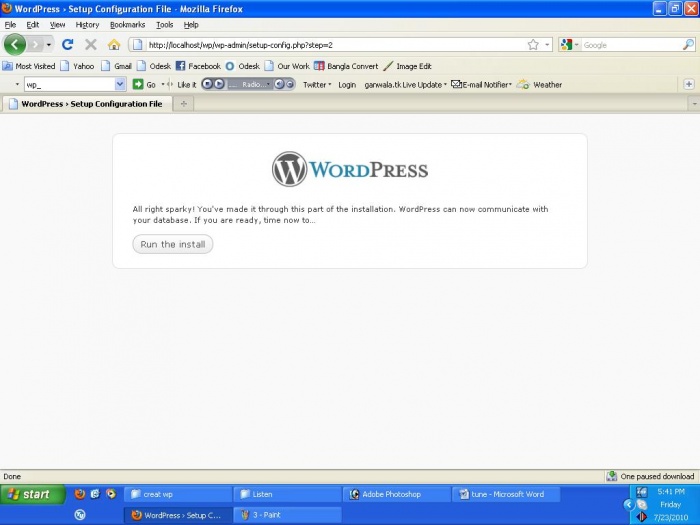Open the View menu

click(x=57, y=25)
